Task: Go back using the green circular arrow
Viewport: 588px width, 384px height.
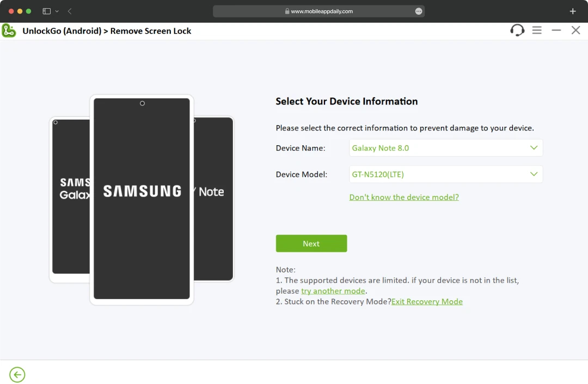Action: click(x=17, y=374)
